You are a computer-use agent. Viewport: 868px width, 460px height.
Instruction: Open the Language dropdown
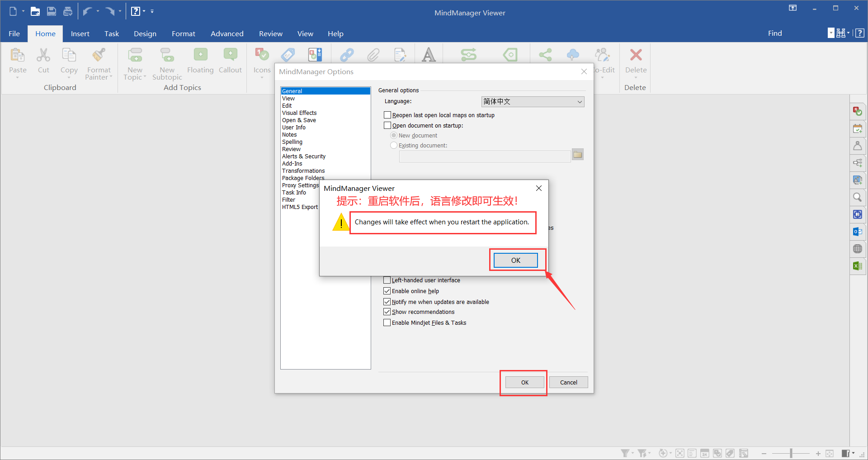coord(533,102)
